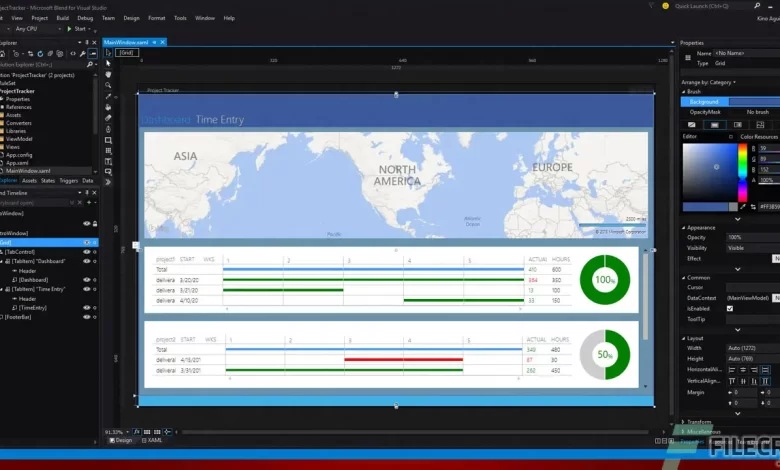780x470 pixels.
Task: Choose solid color brush icon
Action: (714, 125)
